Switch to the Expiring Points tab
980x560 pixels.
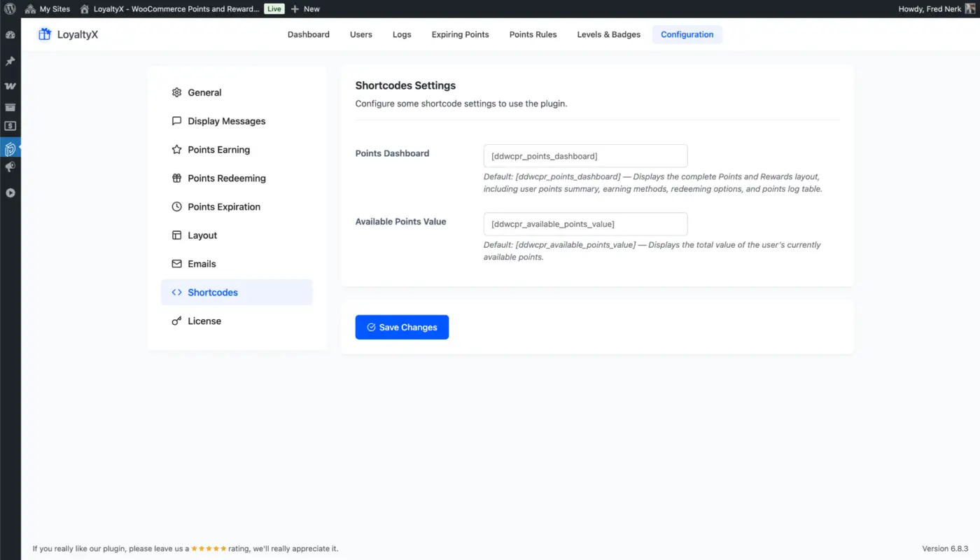point(460,34)
